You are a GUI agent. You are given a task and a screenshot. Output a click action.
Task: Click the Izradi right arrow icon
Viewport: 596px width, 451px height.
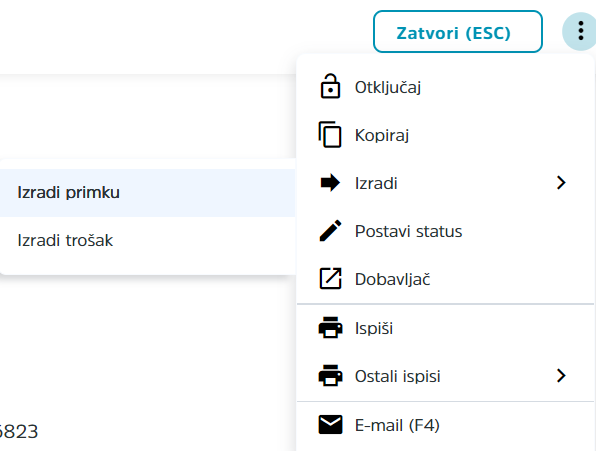point(330,183)
